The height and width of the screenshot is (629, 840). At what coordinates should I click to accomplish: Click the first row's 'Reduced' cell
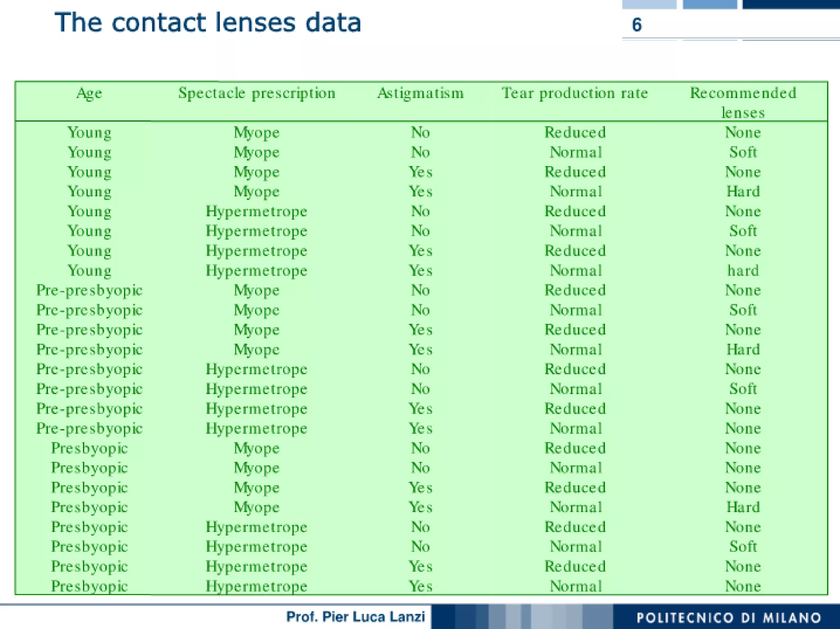pos(575,132)
